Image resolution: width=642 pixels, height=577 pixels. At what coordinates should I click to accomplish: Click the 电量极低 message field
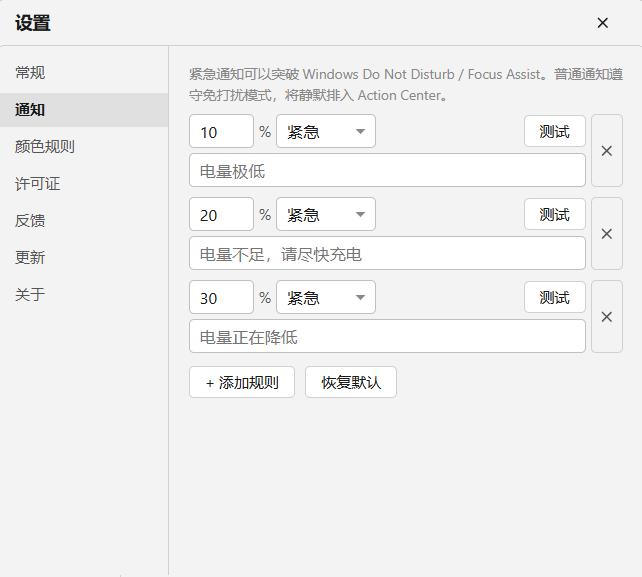coord(387,170)
